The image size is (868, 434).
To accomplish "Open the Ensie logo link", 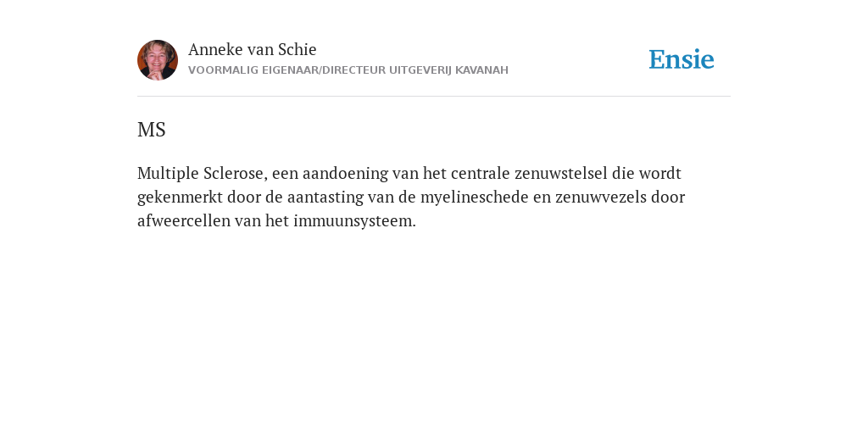I will [x=682, y=60].
